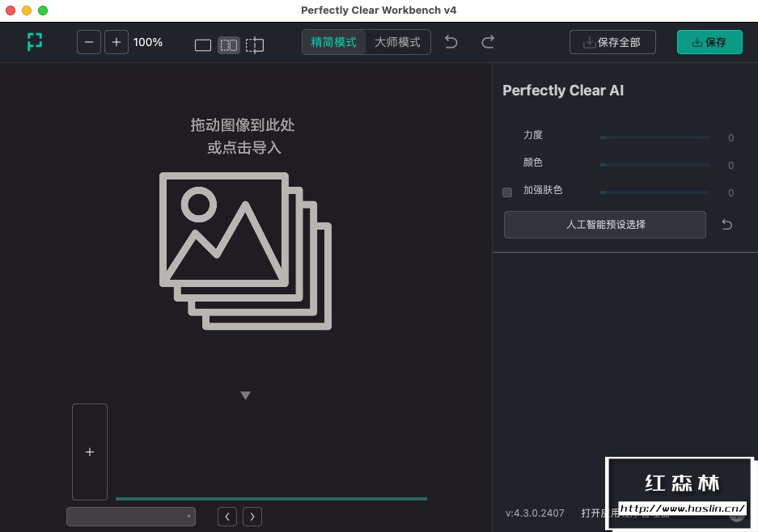The width and height of the screenshot is (758, 532).
Task: Go to next image arrow
Action: coord(252,517)
